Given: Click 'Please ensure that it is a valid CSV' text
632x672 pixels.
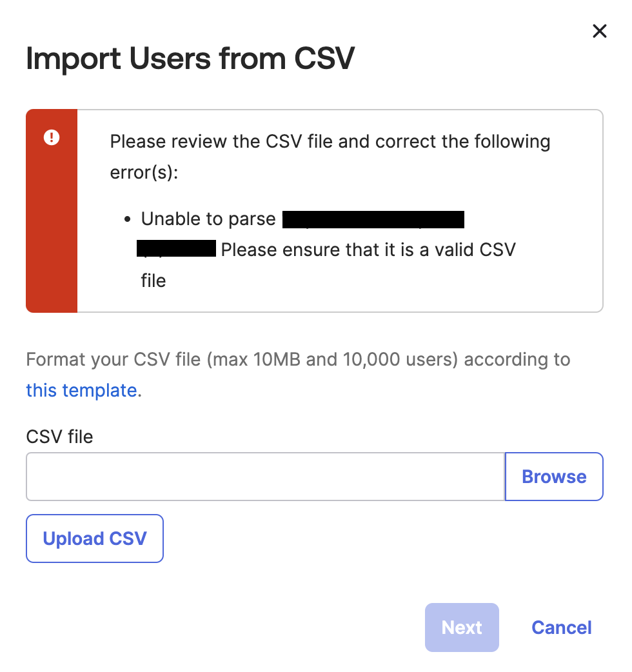Looking at the screenshot, I should pos(368,250).
